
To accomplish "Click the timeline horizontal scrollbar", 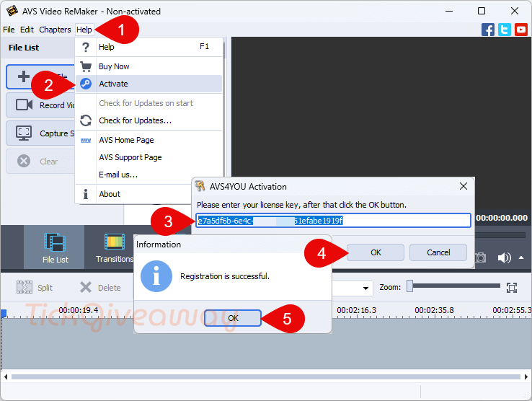I will pos(266,376).
